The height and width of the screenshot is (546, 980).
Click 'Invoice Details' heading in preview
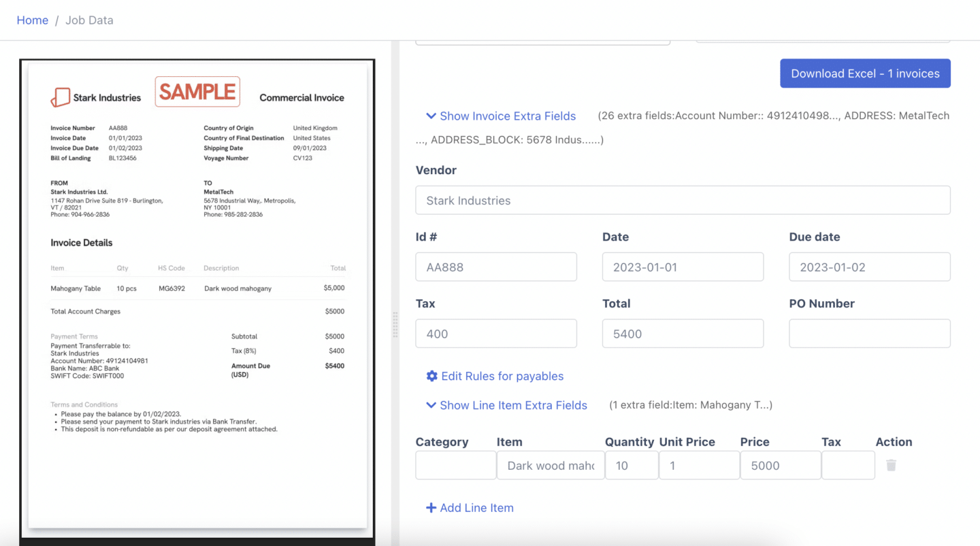click(82, 243)
